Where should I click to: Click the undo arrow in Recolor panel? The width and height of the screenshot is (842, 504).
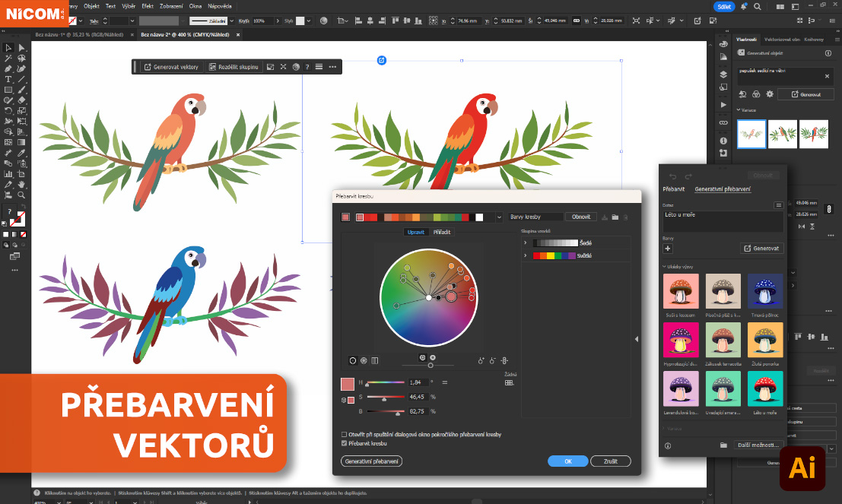673,176
